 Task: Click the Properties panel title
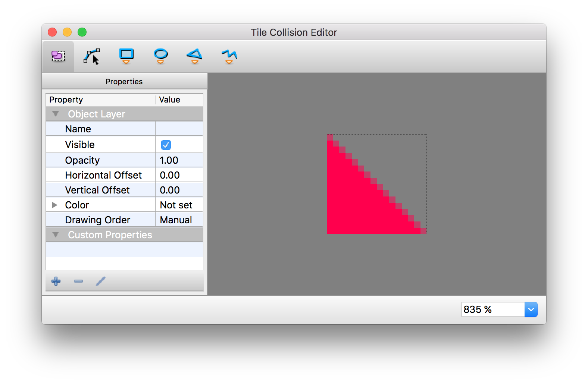124,82
